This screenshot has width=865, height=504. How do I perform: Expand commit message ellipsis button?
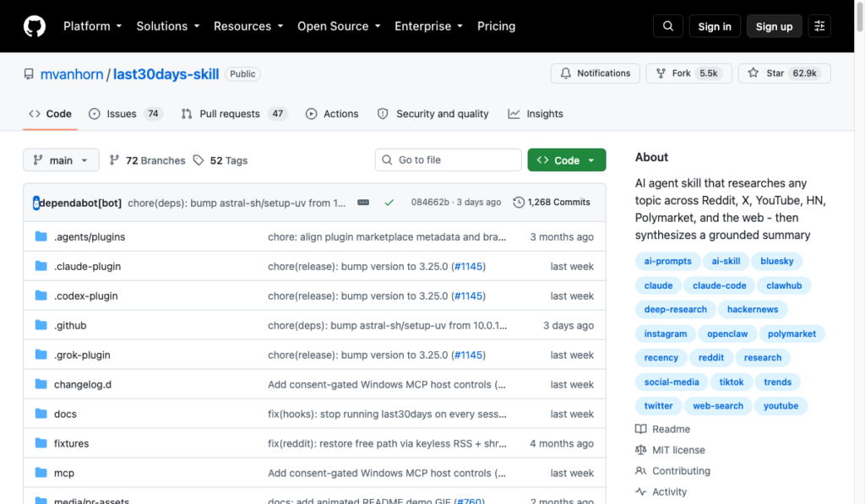[363, 203]
